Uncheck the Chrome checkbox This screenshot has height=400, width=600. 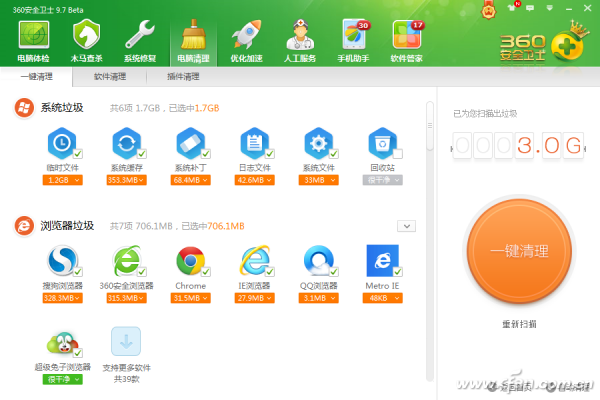(x=206, y=272)
